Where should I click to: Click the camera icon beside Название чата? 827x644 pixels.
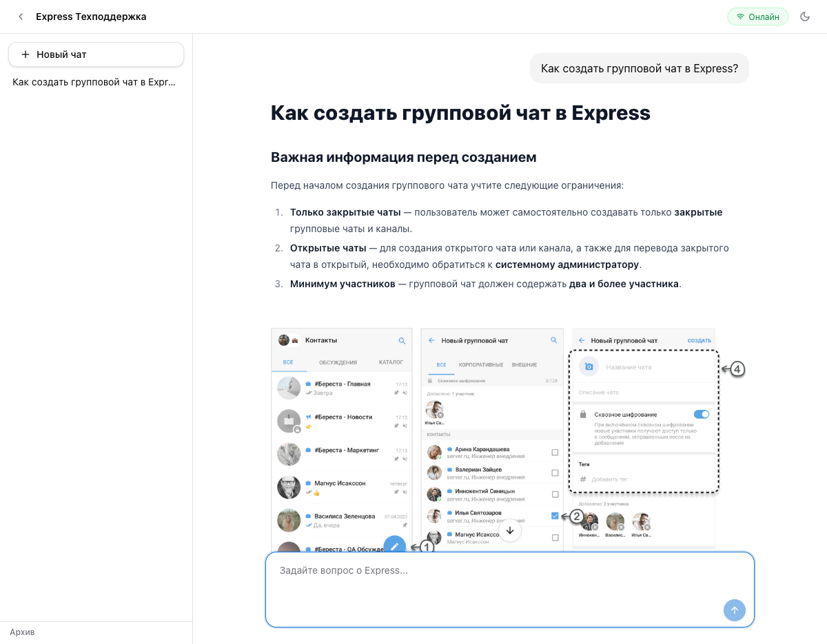pyautogui.click(x=589, y=367)
